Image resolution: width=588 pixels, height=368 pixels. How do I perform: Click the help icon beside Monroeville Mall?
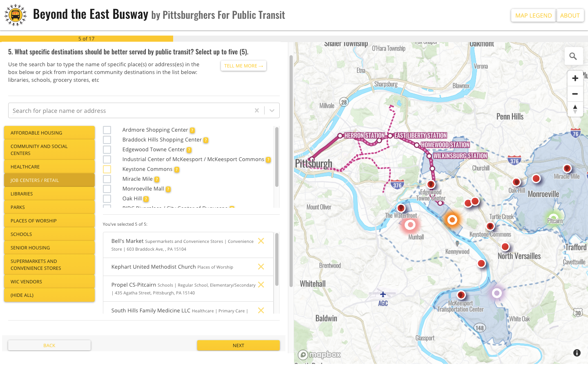[168, 189]
